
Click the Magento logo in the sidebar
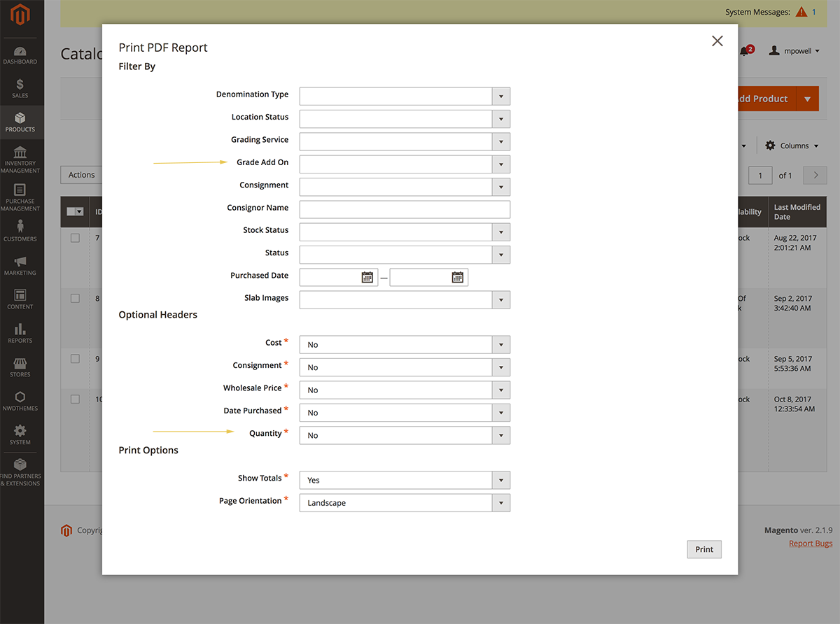21,15
